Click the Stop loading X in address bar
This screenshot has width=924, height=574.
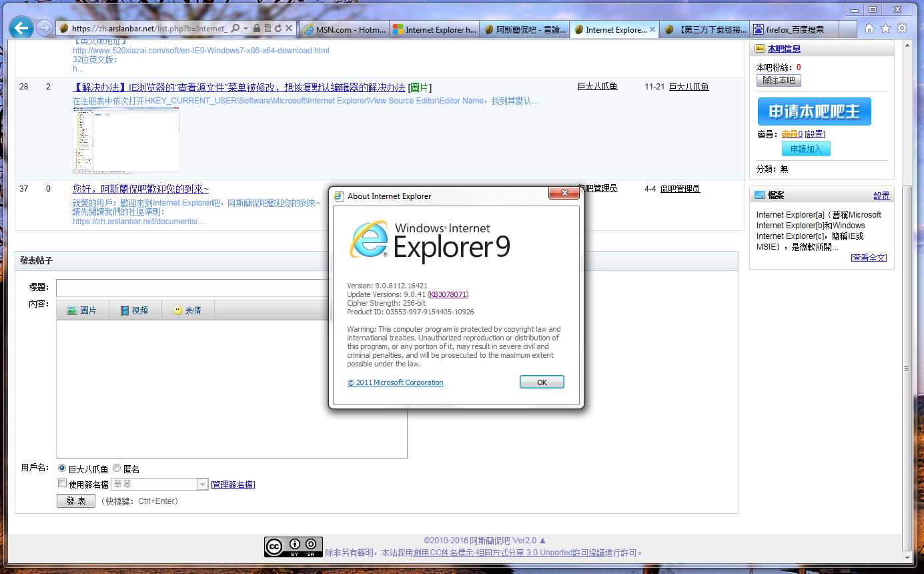point(288,29)
